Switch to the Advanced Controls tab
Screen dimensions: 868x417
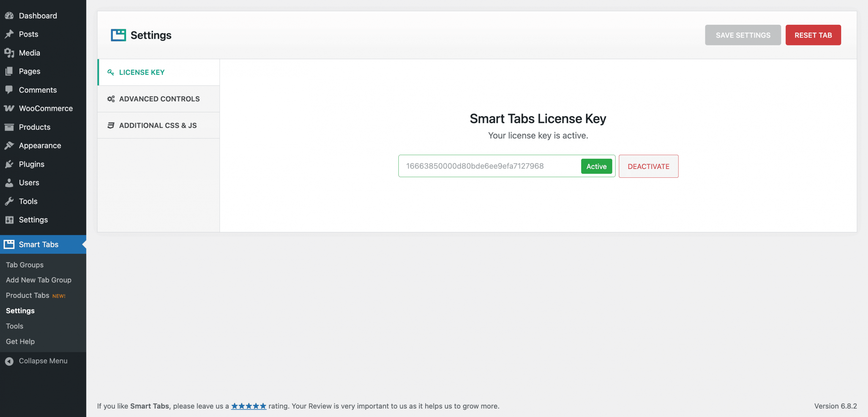159,99
